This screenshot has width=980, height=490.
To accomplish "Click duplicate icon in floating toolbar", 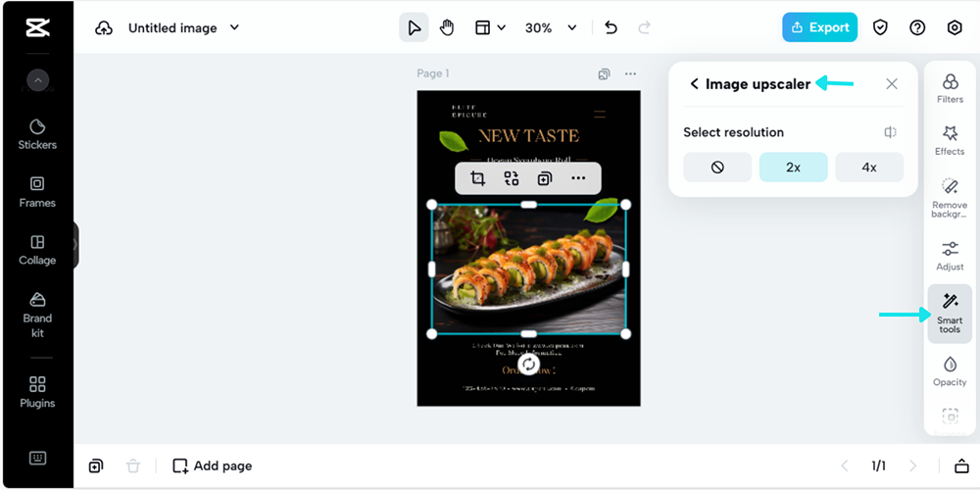I will point(544,178).
